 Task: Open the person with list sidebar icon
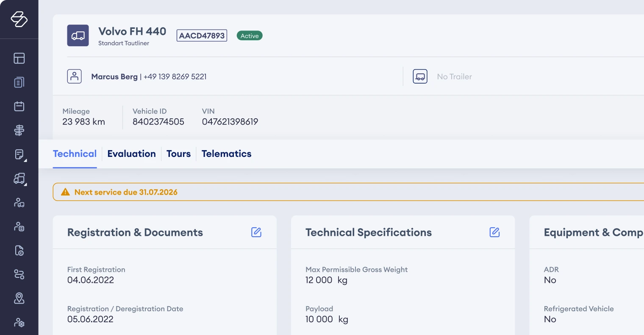coord(19,226)
